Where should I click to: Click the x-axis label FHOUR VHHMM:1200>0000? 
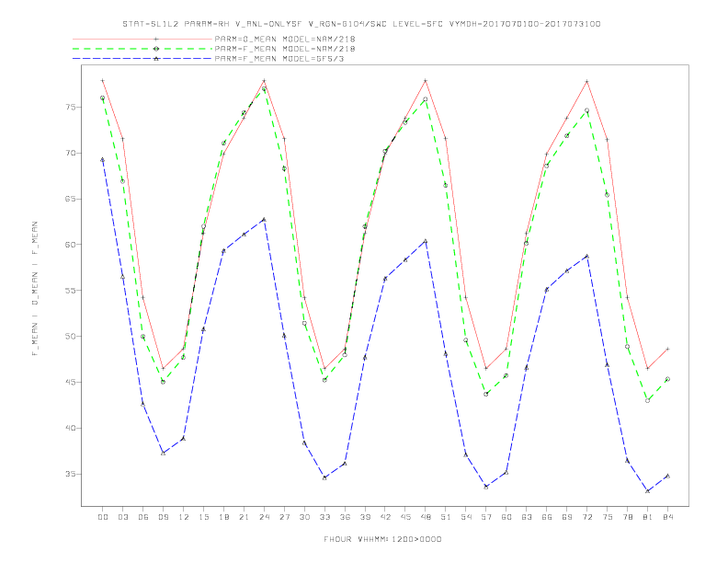pyautogui.click(x=382, y=539)
